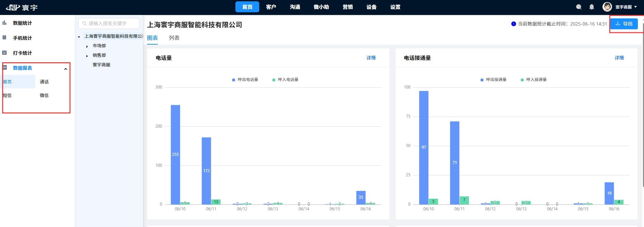Open 详情 for 电话接通量 chart
644x227 pixels.
click(x=619, y=58)
